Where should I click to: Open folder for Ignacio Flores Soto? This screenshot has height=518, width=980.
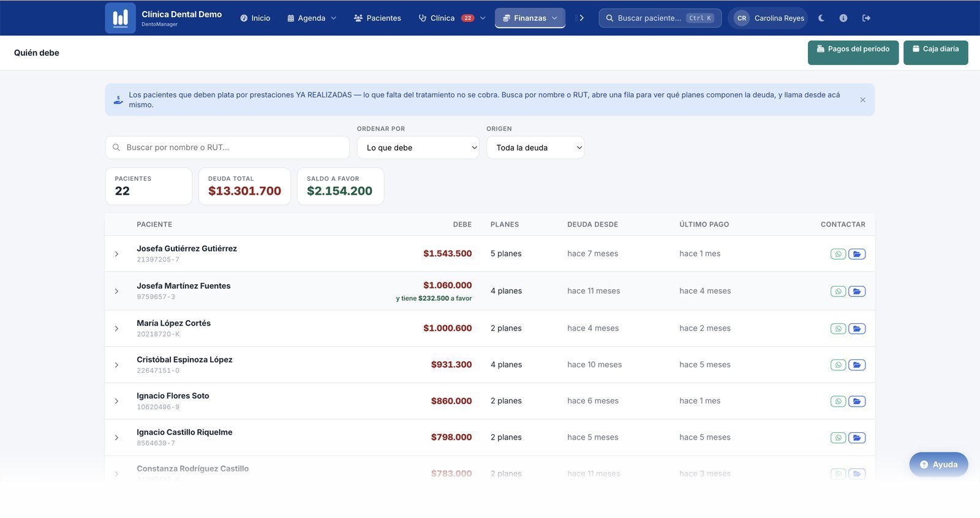pos(857,402)
